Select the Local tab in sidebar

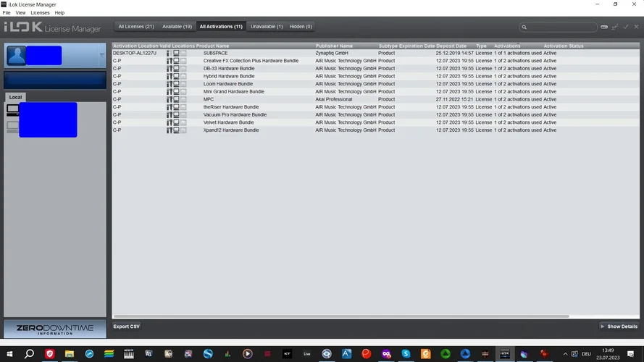click(16, 97)
